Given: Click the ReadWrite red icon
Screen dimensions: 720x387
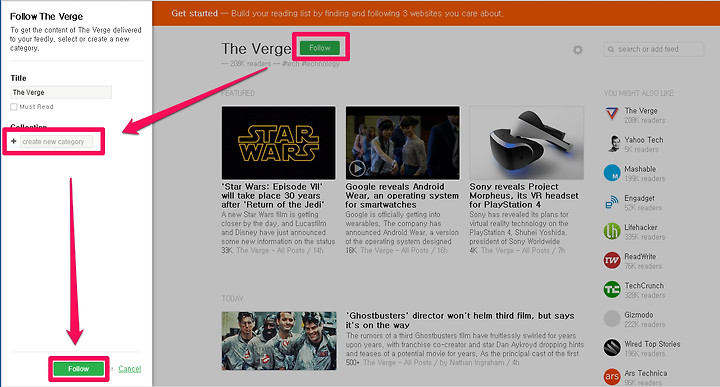Looking at the screenshot, I should pos(612,260).
